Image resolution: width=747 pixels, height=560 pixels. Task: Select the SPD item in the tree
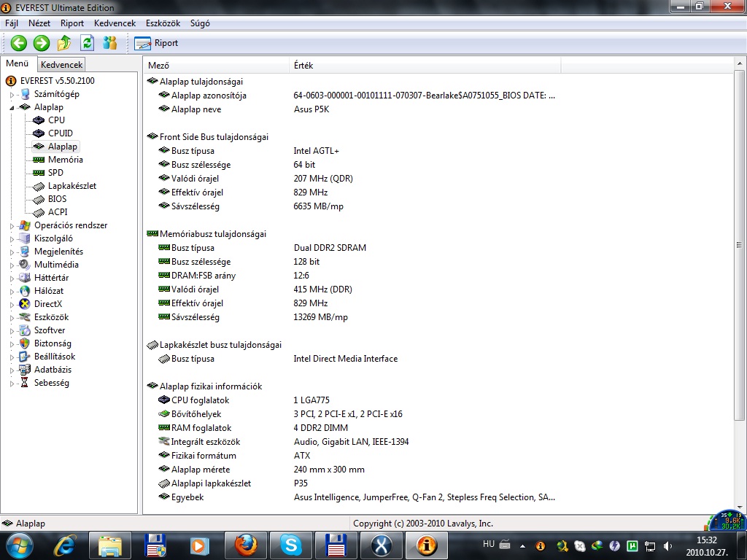pos(55,173)
